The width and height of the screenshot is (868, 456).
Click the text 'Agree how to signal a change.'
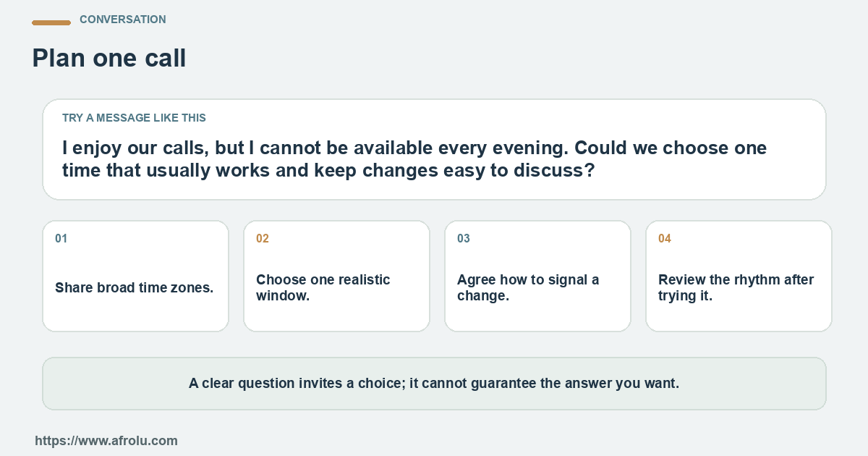coord(528,287)
